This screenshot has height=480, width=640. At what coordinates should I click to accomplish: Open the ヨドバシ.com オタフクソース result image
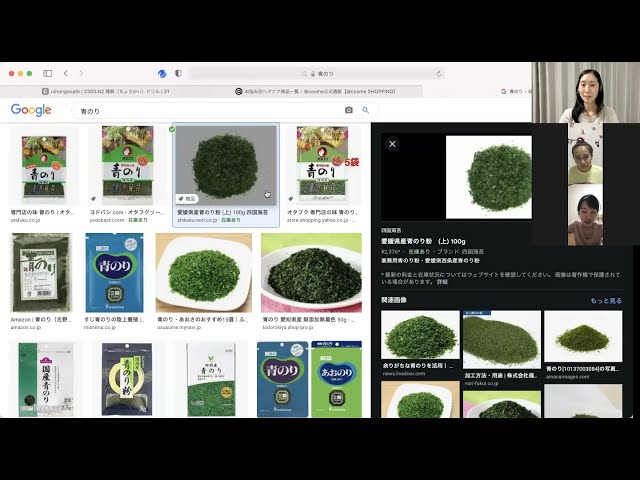127,165
